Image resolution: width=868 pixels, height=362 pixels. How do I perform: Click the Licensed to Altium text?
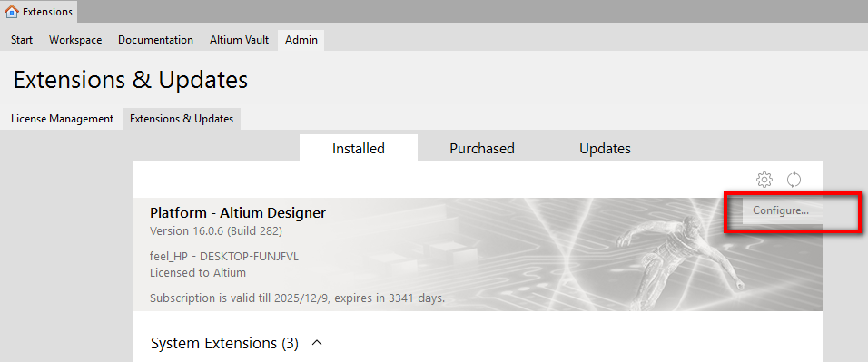(198, 272)
